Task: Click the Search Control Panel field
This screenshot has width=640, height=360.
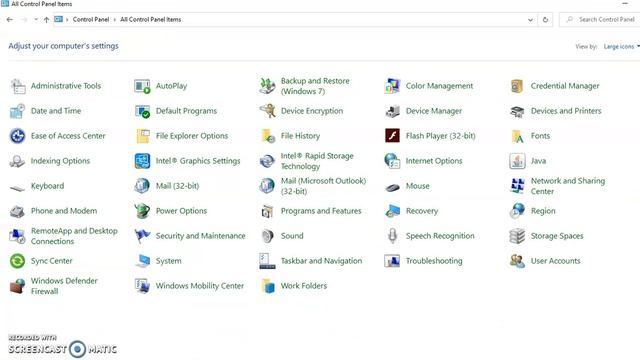Action: pos(600,20)
